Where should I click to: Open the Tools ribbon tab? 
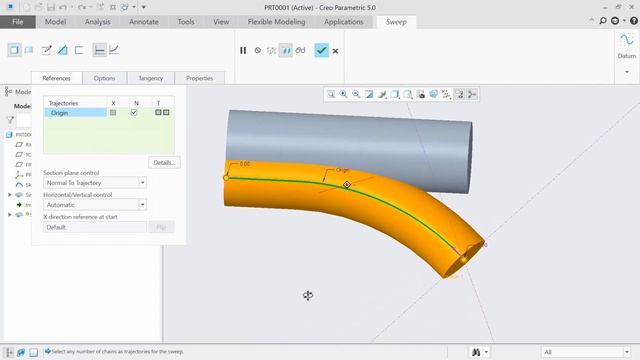point(186,22)
